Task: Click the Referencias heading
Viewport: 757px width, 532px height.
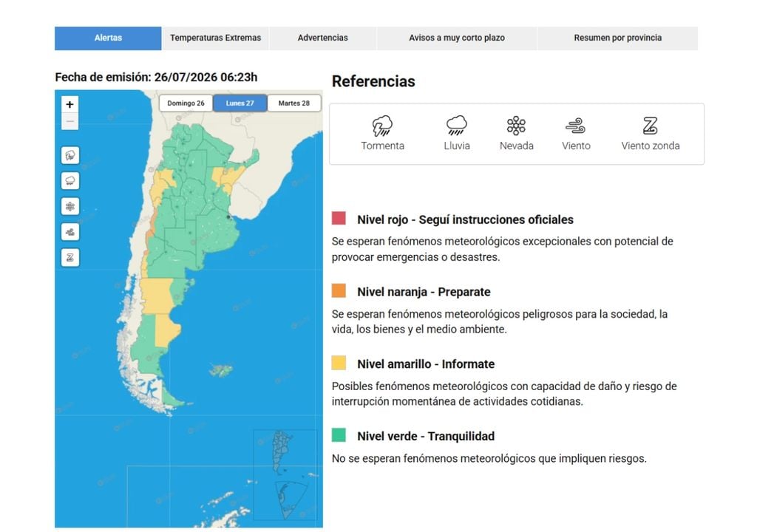Action: [373, 81]
